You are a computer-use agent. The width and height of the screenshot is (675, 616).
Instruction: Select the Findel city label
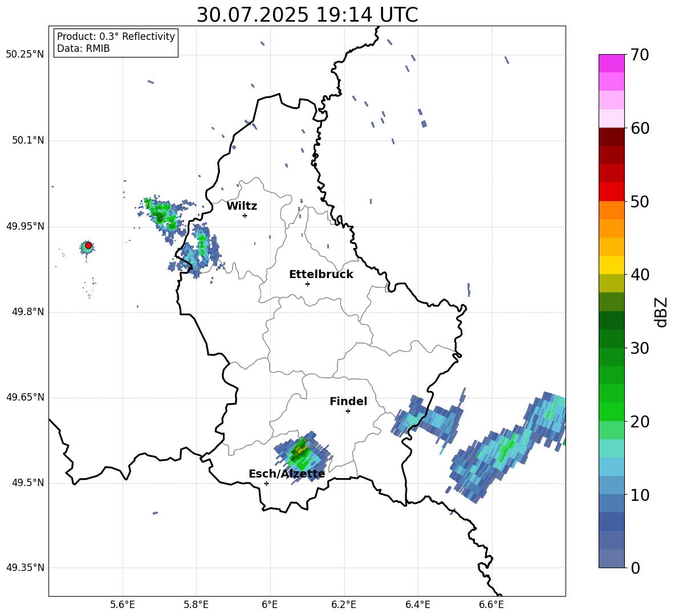coord(348,401)
